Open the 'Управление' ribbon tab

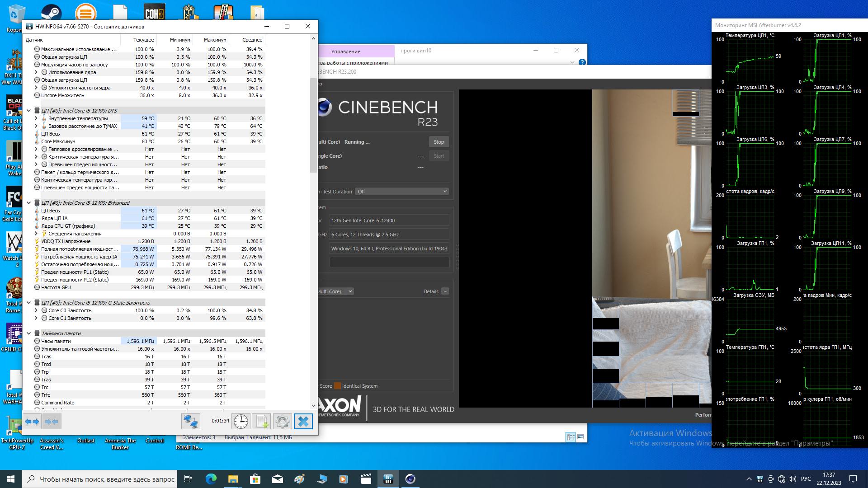tap(345, 52)
